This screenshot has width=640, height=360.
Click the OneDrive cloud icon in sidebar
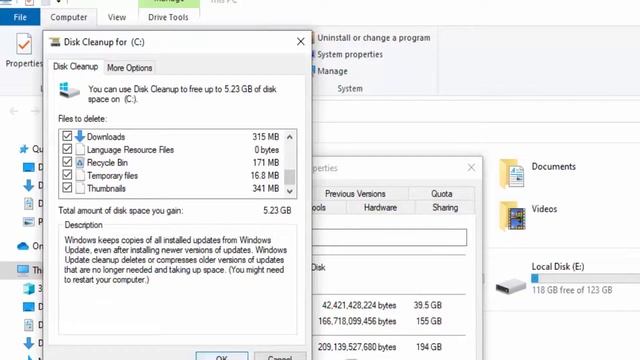pos(23,246)
